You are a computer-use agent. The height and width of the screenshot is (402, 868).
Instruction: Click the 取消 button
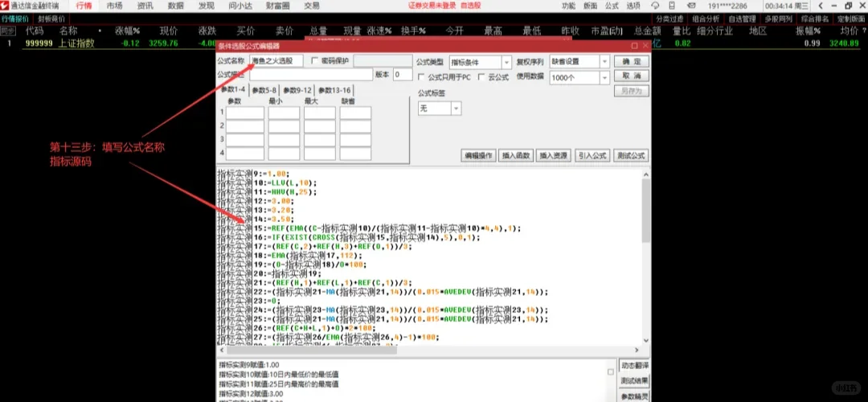click(632, 76)
